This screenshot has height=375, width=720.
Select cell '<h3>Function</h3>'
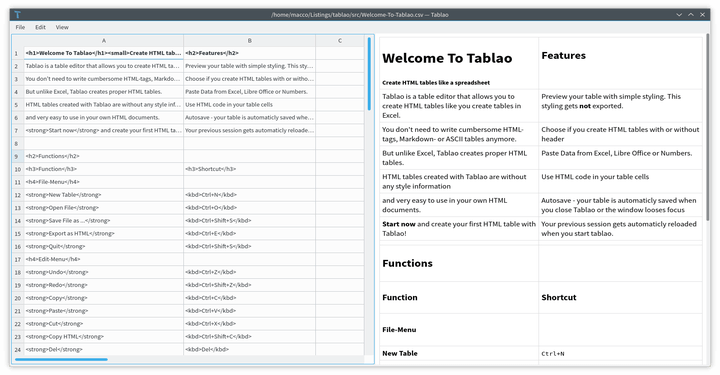click(104, 169)
